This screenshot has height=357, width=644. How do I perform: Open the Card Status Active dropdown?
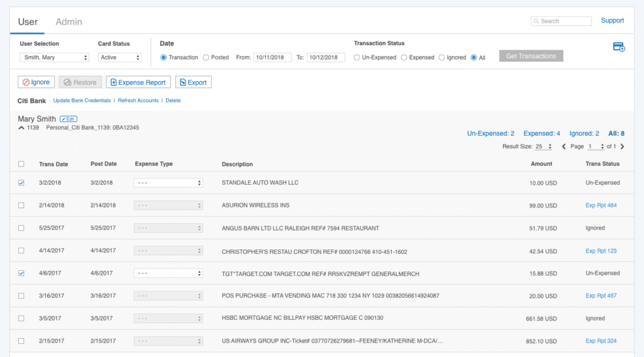(119, 57)
